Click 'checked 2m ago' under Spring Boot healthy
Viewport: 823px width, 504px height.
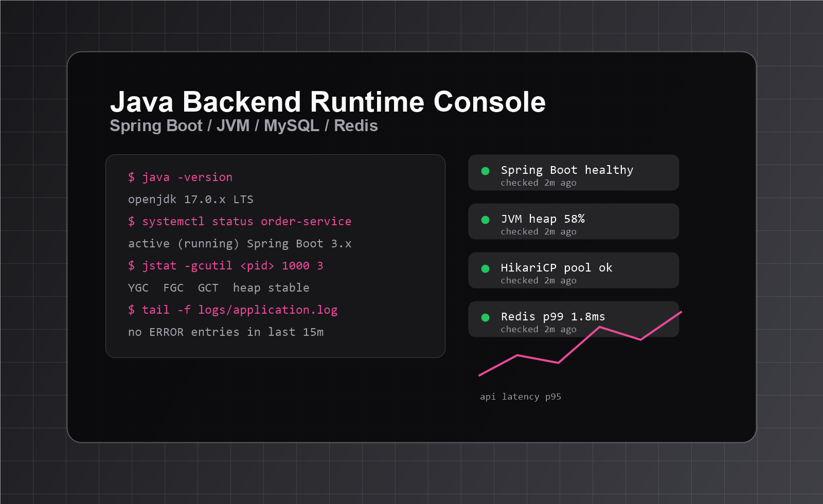point(539,183)
